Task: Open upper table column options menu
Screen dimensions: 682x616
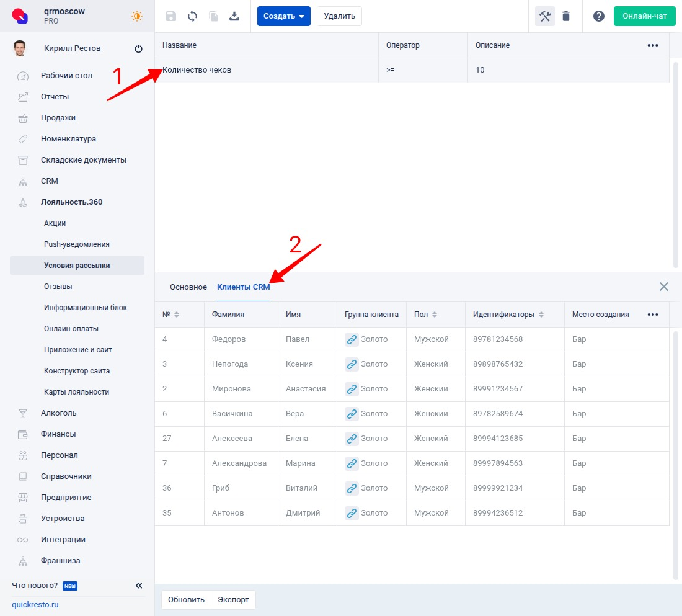Action: pyautogui.click(x=652, y=45)
